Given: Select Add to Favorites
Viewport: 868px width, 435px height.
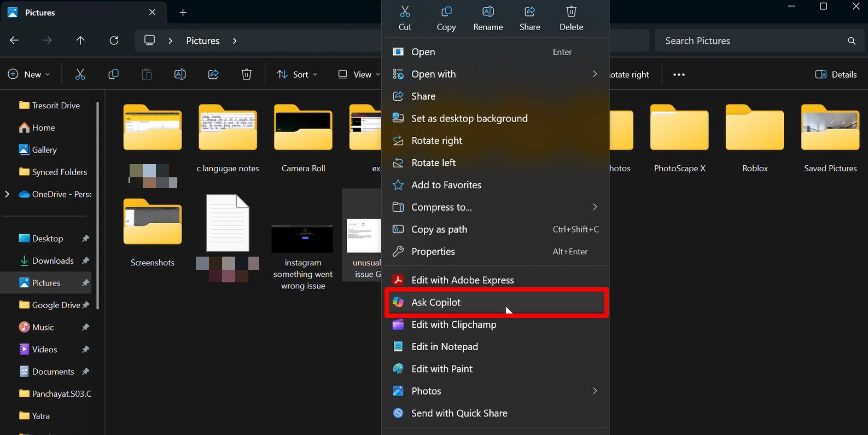Looking at the screenshot, I should 496,185.
